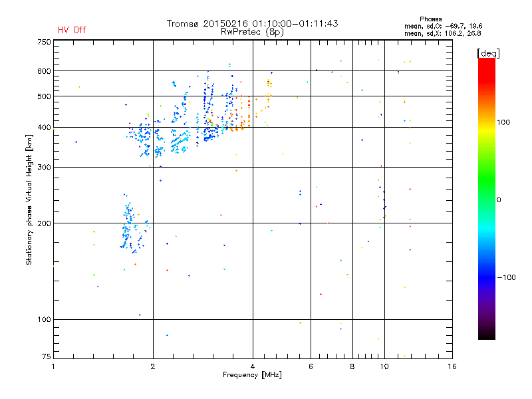The width and height of the screenshot is (532, 399).
Task: Click the '200' height axis label
Action: click(x=44, y=223)
